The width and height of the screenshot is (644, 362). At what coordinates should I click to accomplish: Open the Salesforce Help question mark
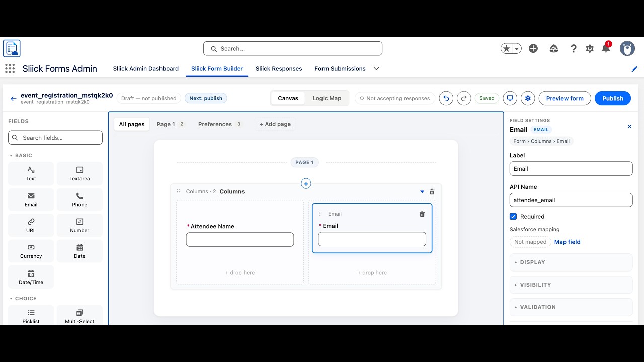(x=574, y=49)
